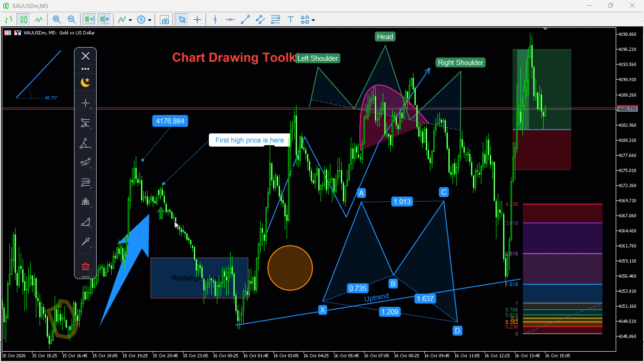644x362 pixels.
Task: Select support level lines tool in toolkit
Action: (85, 123)
